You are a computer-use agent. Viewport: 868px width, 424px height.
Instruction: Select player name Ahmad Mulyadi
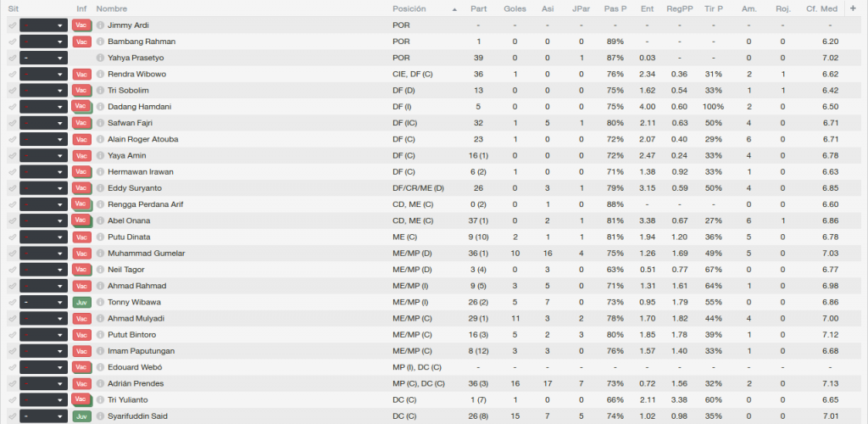coord(136,319)
